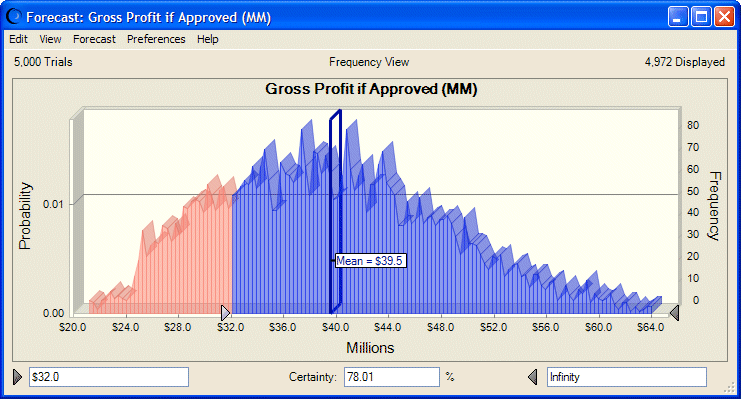Click the $20.0 axis tick label

click(73, 327)
